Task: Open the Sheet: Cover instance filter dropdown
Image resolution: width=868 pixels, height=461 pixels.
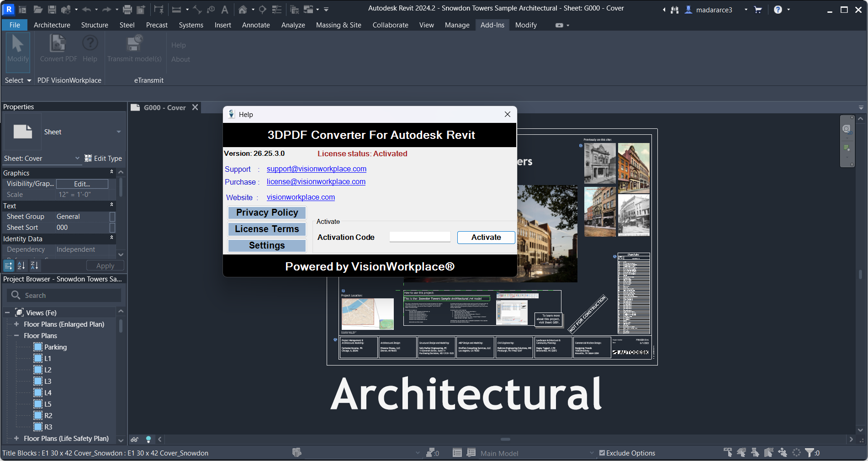Action: [x=77, y=159]
